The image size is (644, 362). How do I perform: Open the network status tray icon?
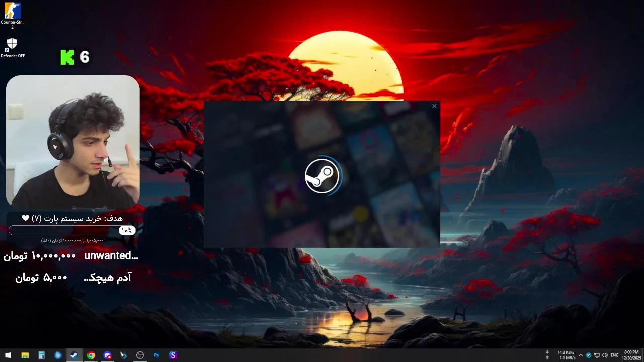click(597, 355)
